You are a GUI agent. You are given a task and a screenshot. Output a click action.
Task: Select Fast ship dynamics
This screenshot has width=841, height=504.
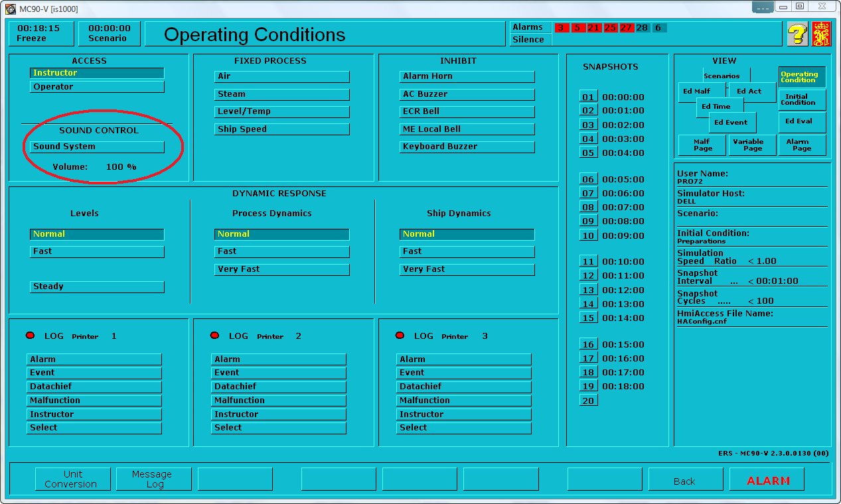467,251
